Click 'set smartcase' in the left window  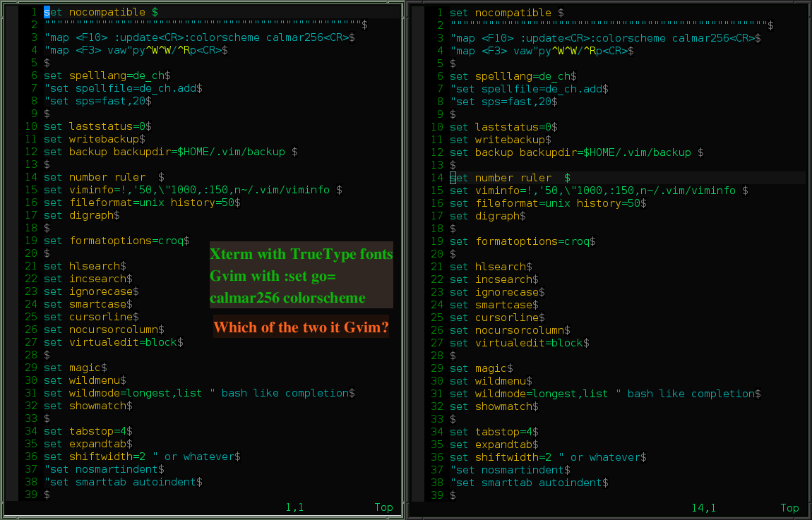[85, 303]
